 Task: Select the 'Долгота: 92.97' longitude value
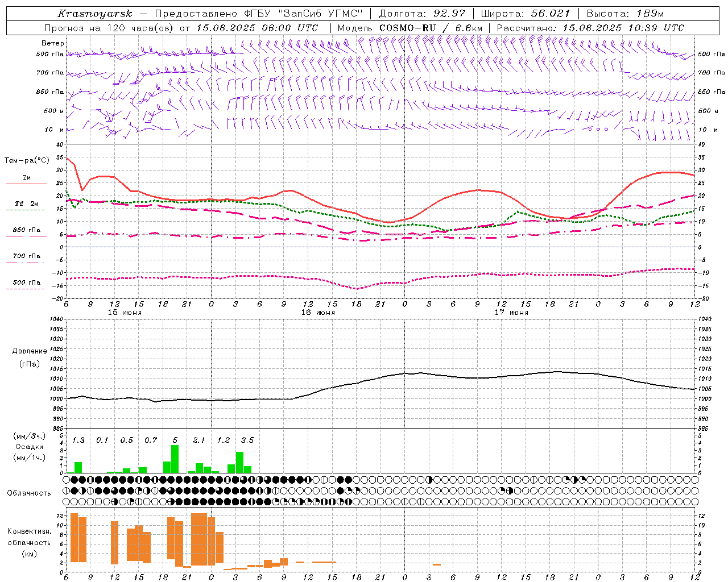pos(423,14)
